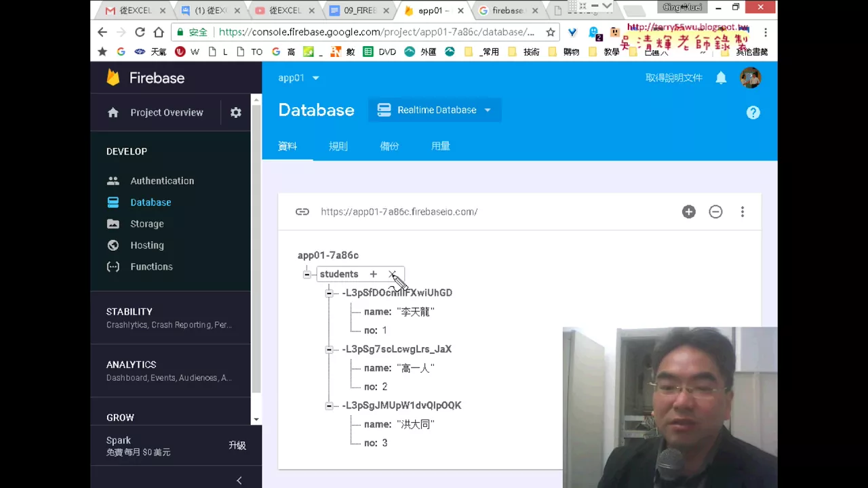Click sidebar vertical scrollbar
The image size is (868, 488).
point(256,248)
